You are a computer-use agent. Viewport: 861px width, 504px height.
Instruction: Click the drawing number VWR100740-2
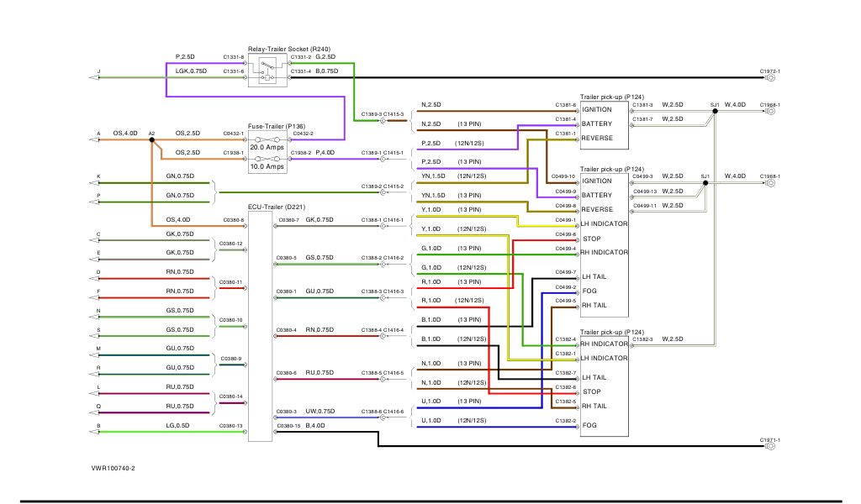tap(114, 468)
